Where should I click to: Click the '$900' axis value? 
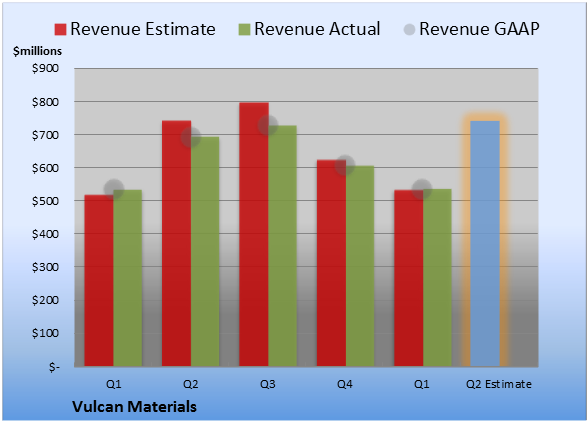pyautogui.click(x=45, y=68)
